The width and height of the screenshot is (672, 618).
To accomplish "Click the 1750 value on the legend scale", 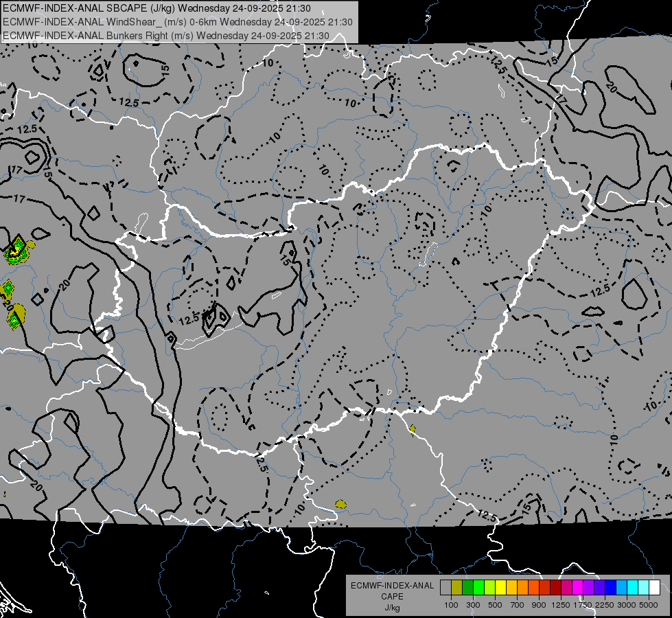I will point(583,605).
